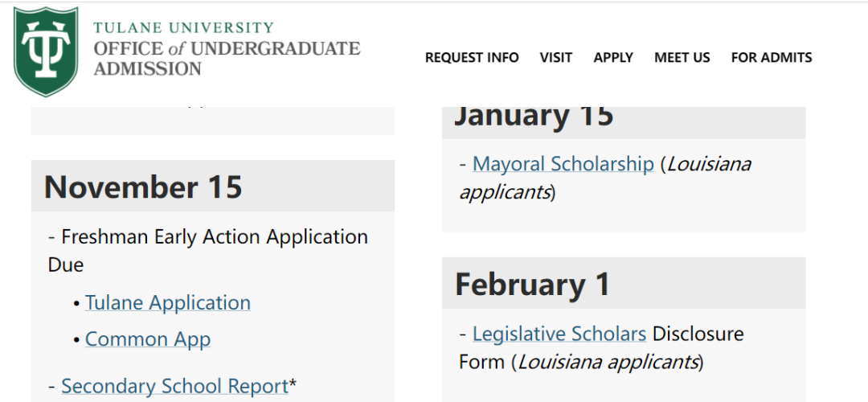The width and height of the screenshot is (868, 402).
Task: Open the Request Info menu item
Action: [x=472, y=58]
